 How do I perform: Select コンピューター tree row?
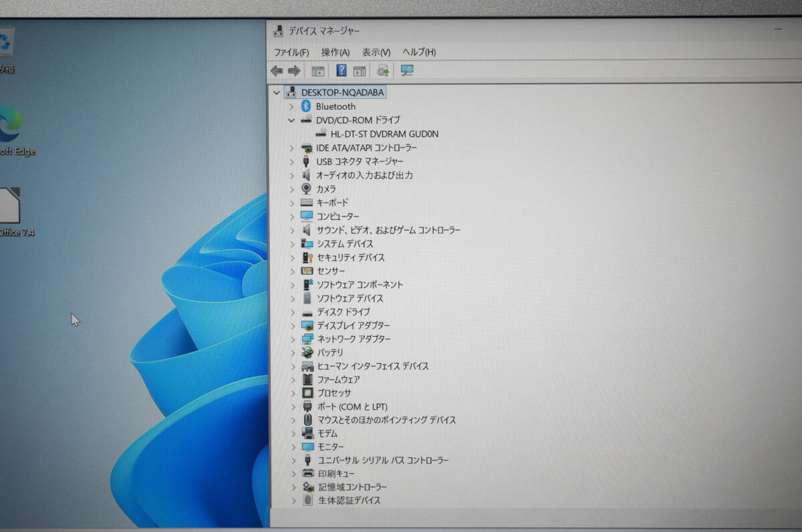click(338, 217)
